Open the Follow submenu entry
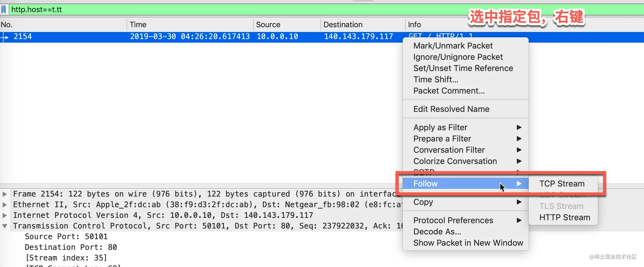 (465, 184)
